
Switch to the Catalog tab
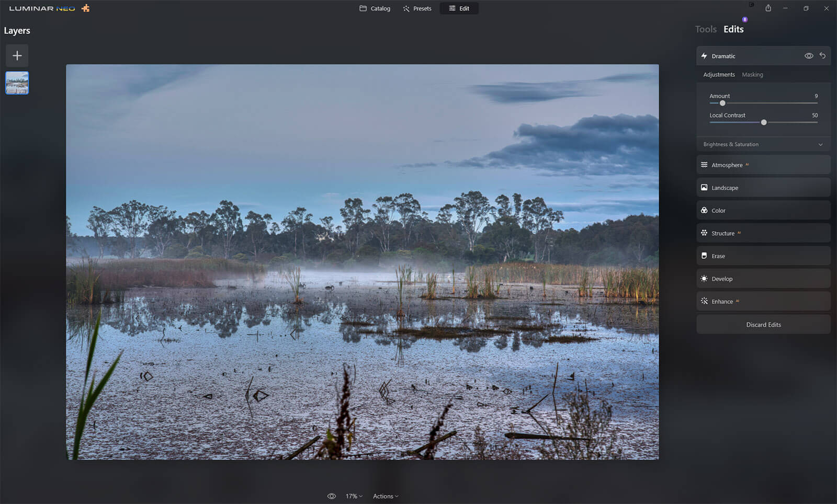pos(375,8)
